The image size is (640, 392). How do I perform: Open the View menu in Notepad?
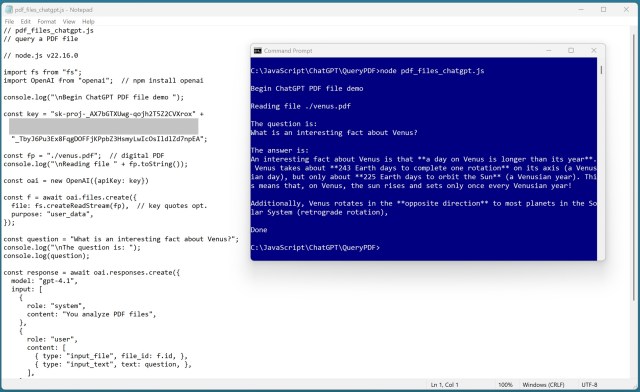tap(69, 21)
